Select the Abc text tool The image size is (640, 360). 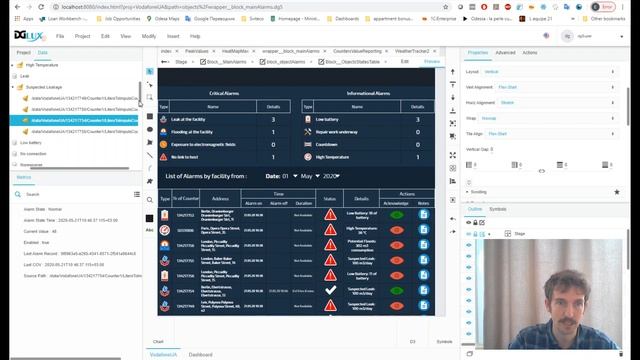pyautogui.click(x=150, y=230)
